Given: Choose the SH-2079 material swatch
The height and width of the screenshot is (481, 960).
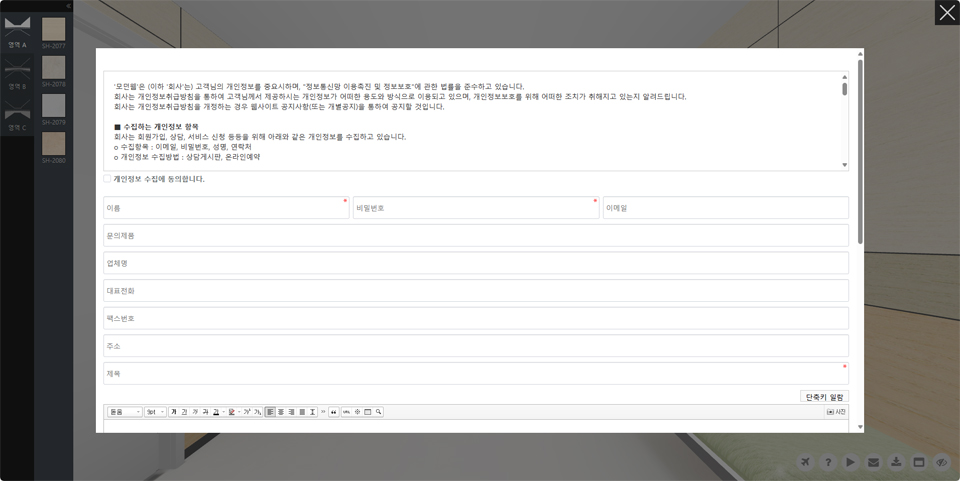Looking at the screenshot, I should tap(54, 109).
